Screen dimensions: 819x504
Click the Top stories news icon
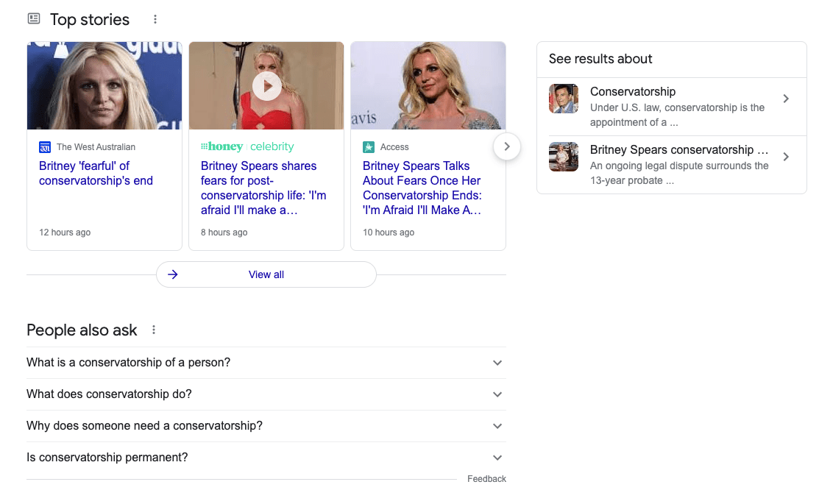tap(33, 18)
